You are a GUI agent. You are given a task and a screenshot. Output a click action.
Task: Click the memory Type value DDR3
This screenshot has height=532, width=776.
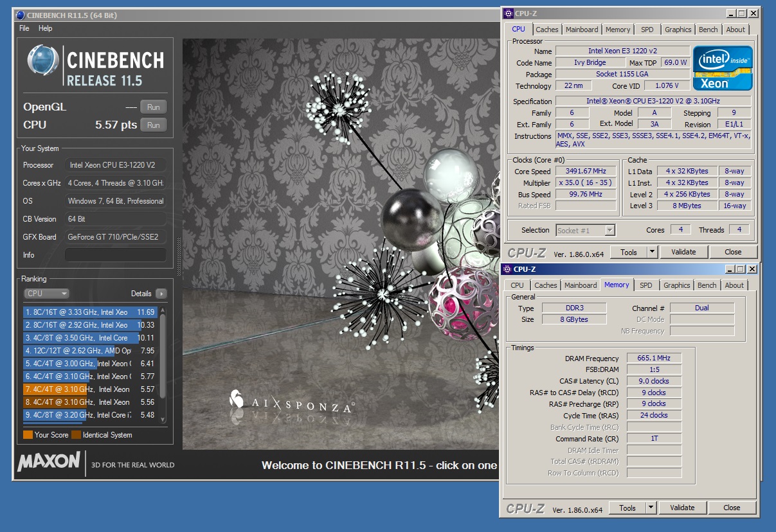point(574,308)
